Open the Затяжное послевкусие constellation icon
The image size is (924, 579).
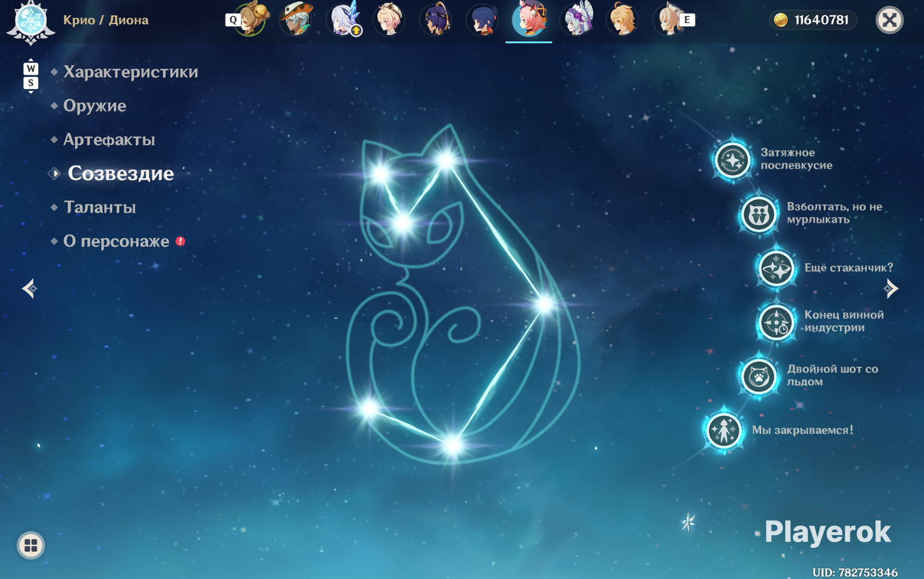point(732,160)
